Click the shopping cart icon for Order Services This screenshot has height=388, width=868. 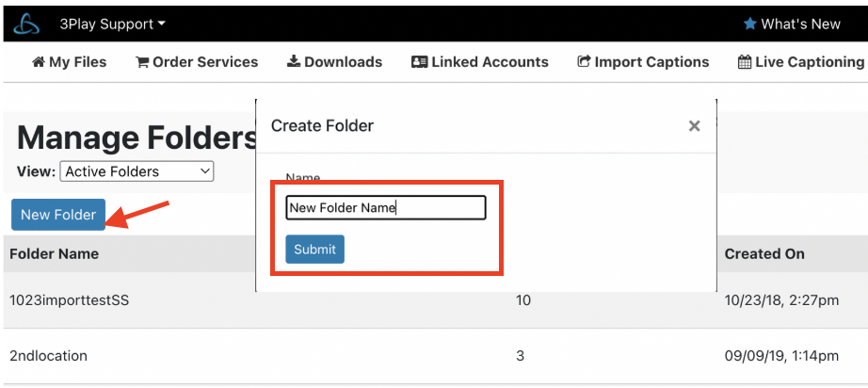pos(142,62)
